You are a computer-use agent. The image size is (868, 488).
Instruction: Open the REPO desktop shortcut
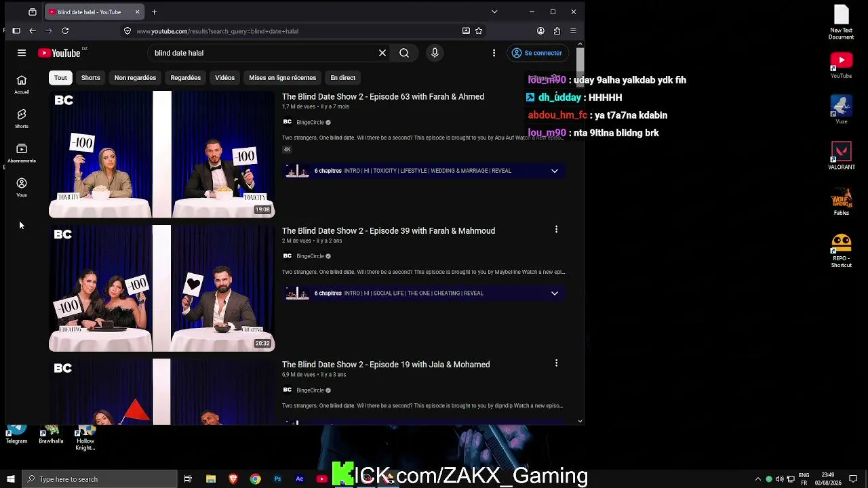point(842,251)
